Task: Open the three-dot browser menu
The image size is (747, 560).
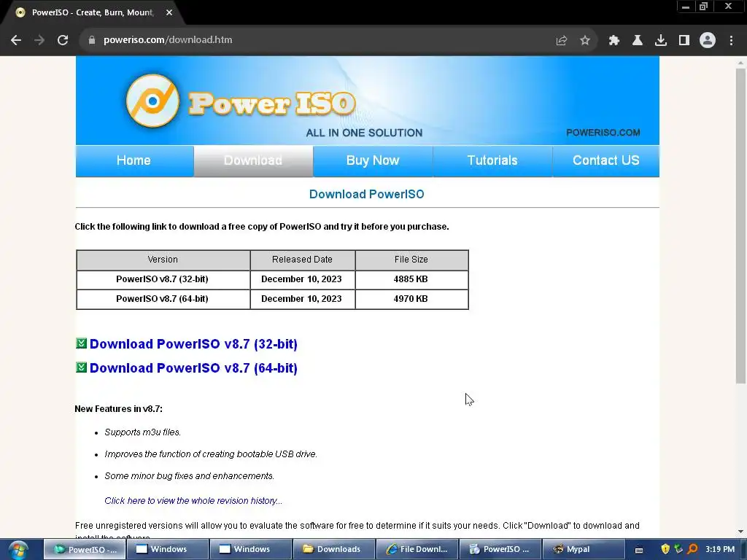Action: [731, 41]
